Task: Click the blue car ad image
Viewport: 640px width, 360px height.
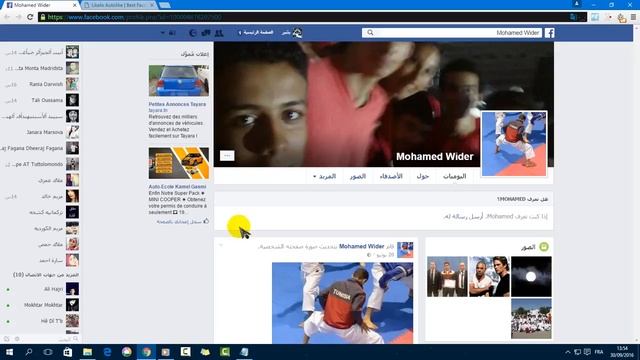Action: point(179,81)
